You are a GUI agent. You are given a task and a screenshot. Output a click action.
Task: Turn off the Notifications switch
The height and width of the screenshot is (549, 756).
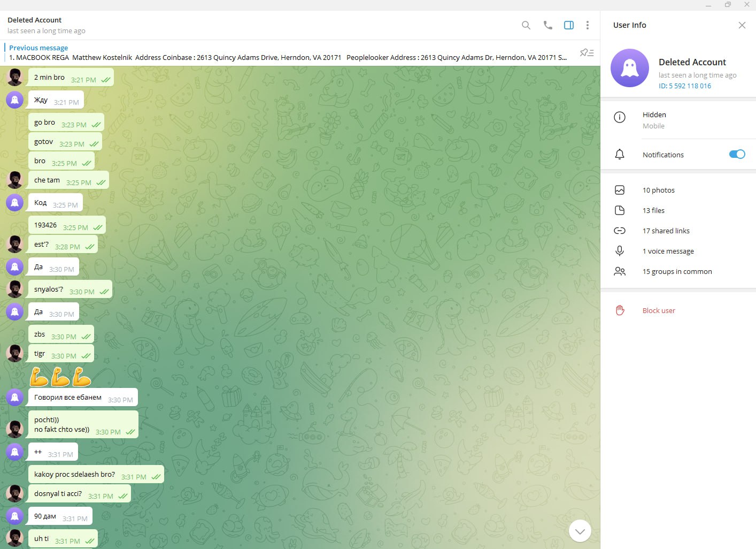pos(737,154)
